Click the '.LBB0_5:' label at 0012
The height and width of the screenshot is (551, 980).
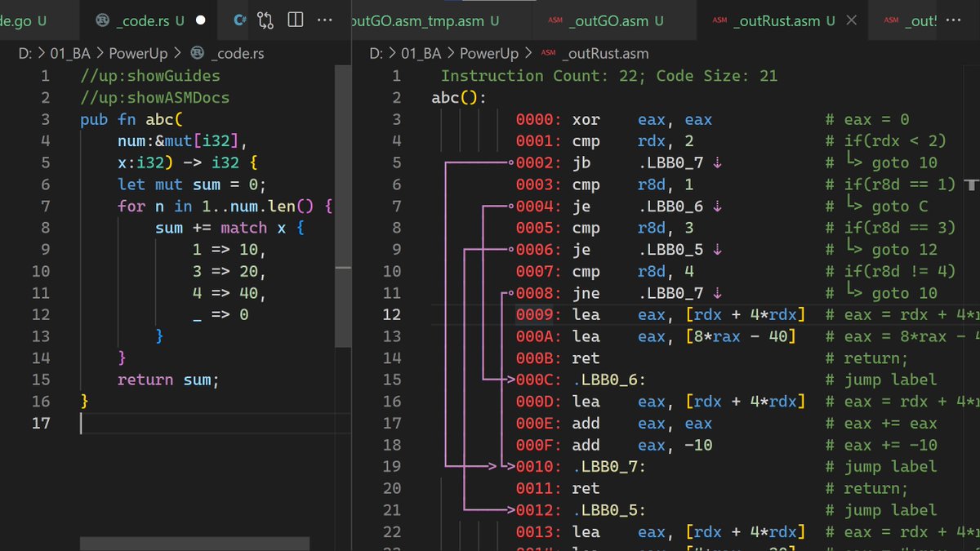click(610, 510)
